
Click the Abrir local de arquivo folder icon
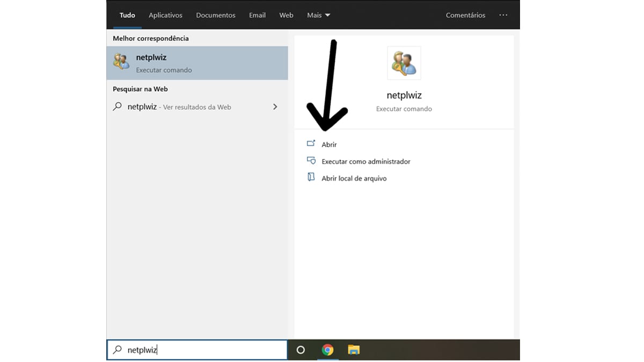(x=311, y=177)
